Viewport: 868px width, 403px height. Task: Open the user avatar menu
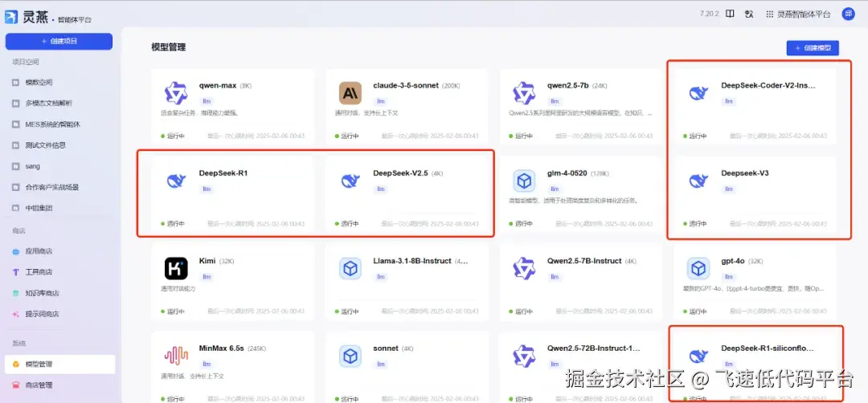848,14
